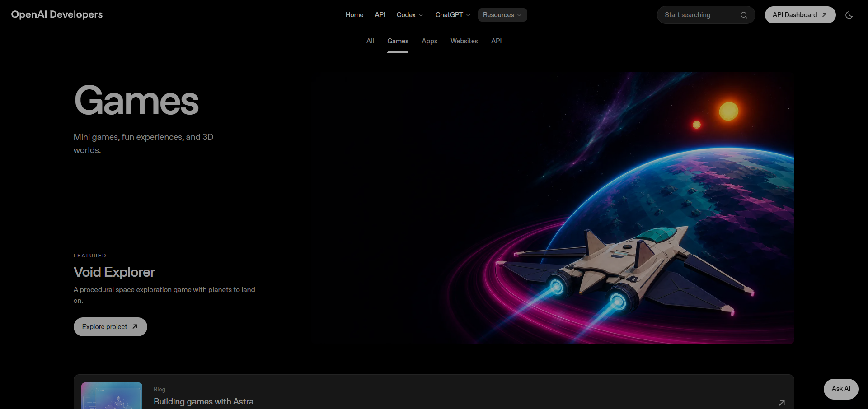Screen dimensions: 868x409
Task: Open the API link in top navigation
Action: (x=380, y=15)
